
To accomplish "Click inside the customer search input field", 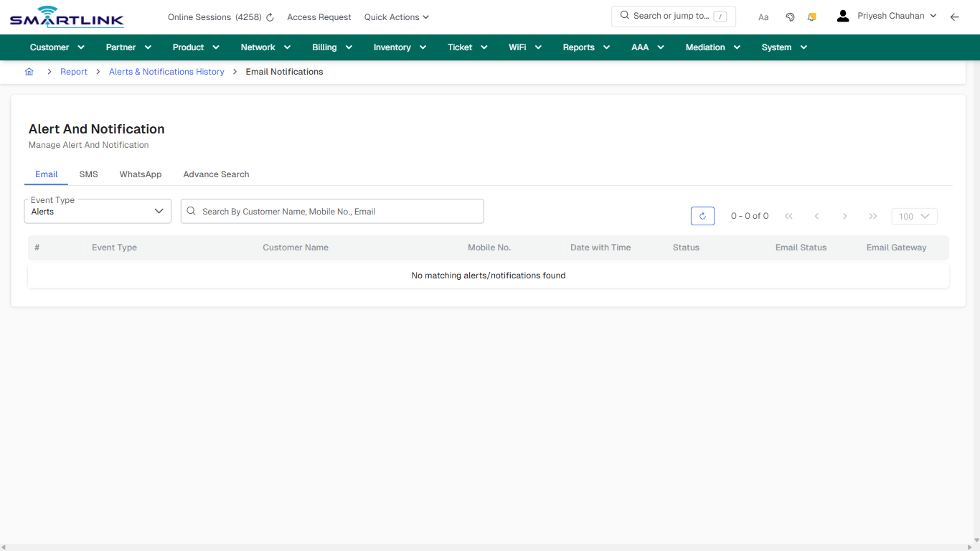I will point(331,211).
